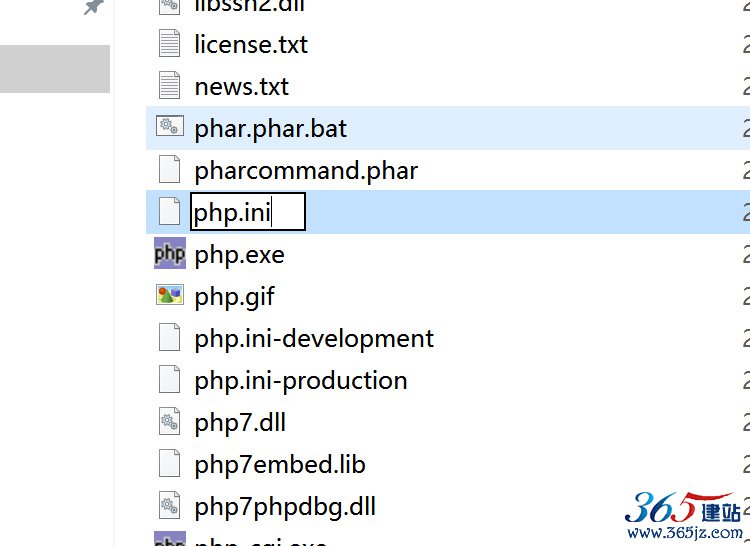Select the news.txt file icon
This screenshot has width=750, height=546.
[x=169, y=85]
